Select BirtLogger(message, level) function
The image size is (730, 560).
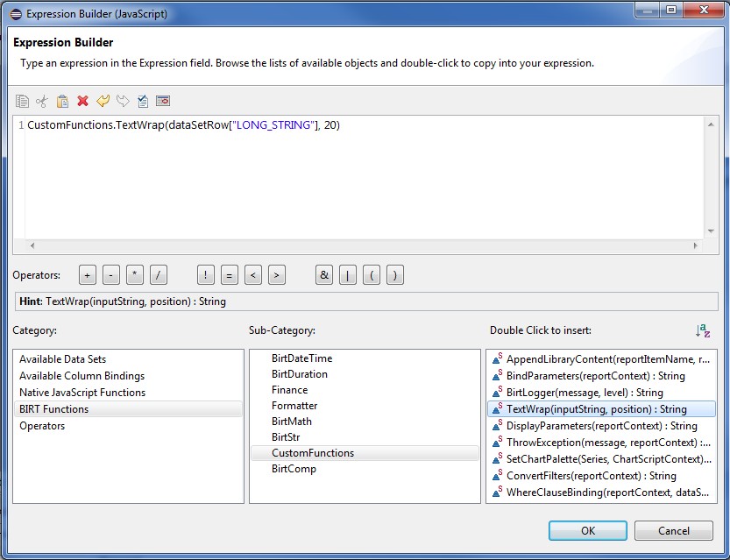tap(585, 393)
